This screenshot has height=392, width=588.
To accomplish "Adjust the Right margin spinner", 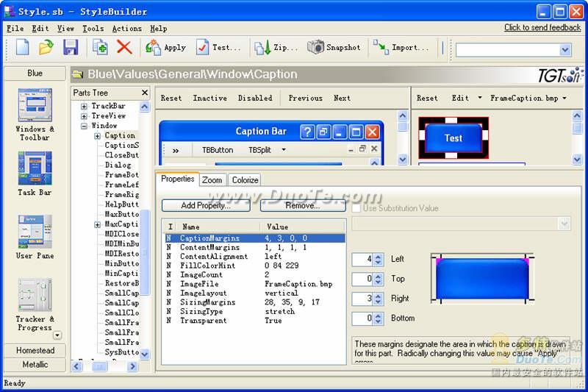I will coord(378,299).
